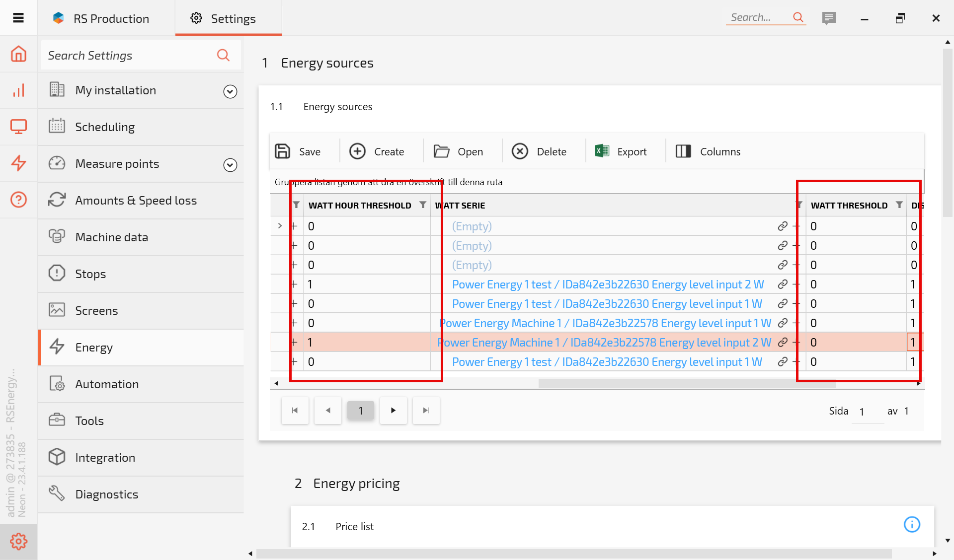
Task: Click the Columns chooser button
Action: pos(708,151)
